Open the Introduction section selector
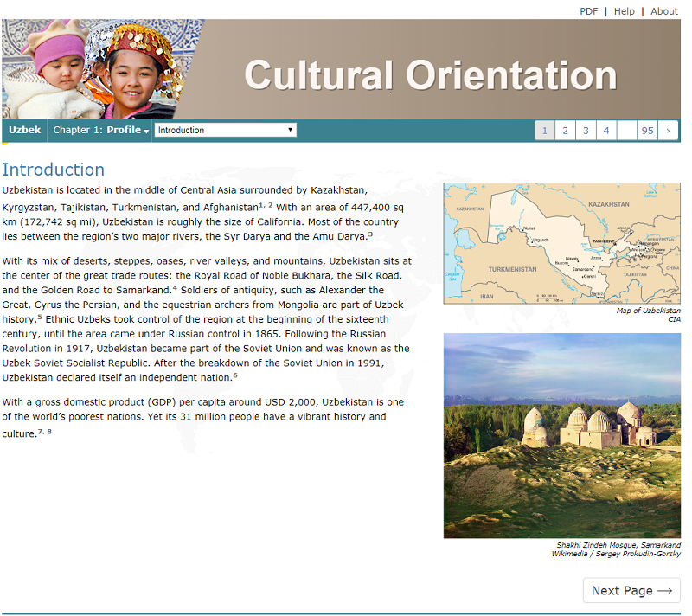This screenshot has height=616, width=692. pos(225,131)
